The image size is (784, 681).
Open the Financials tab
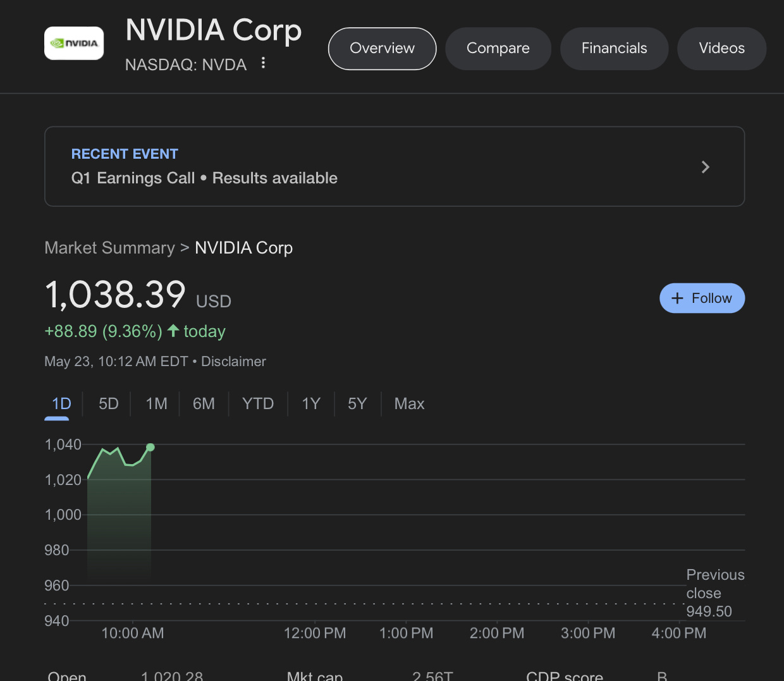[x=614, y=49]
